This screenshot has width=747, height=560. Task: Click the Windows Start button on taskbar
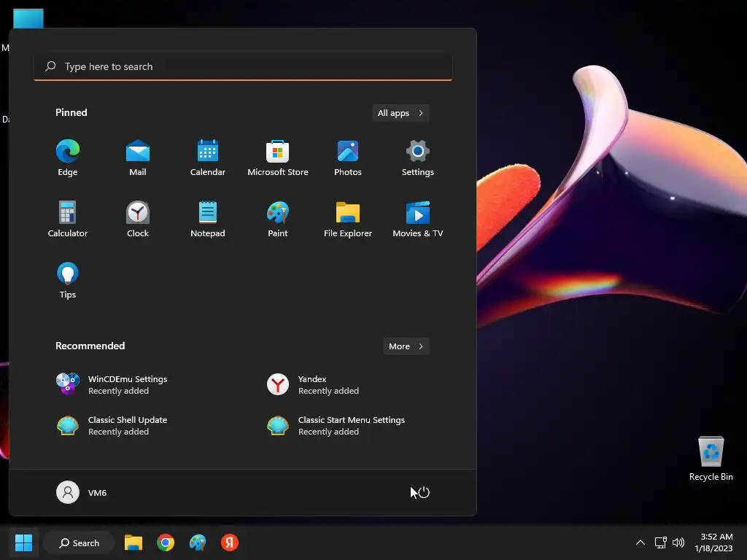coord(23,542)
